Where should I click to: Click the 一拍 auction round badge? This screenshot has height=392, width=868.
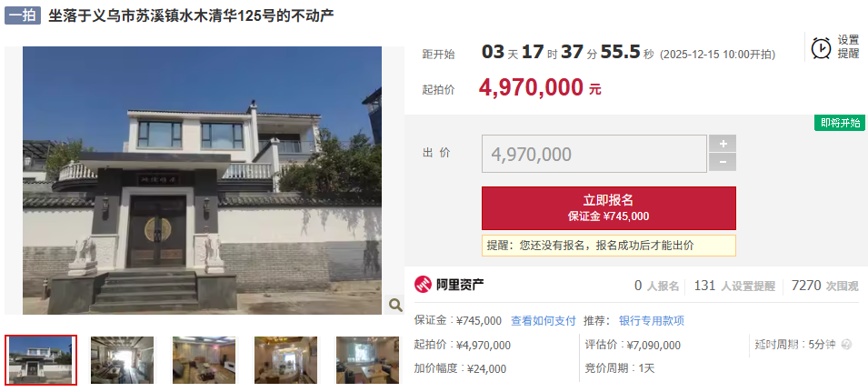[x=23, y=15]
